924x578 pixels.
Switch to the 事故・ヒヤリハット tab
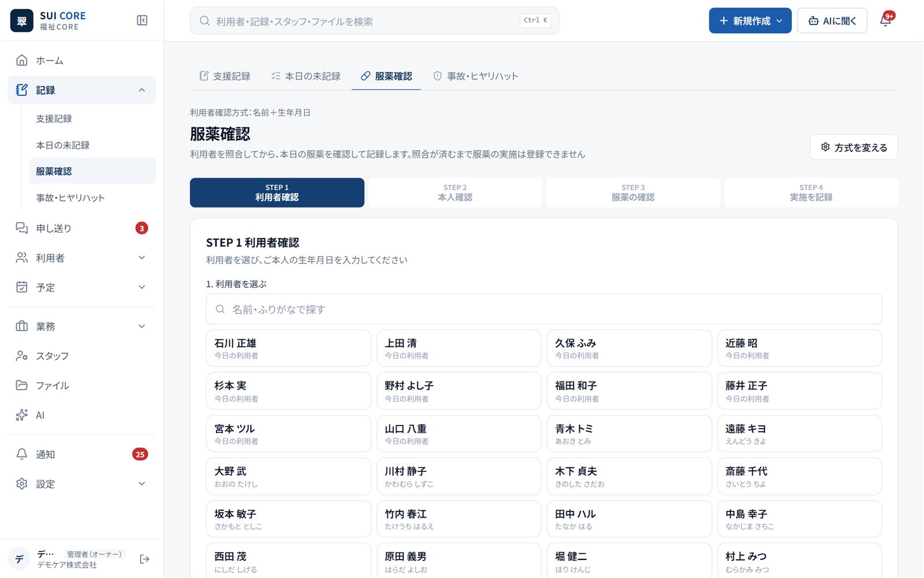click(476, 76)
